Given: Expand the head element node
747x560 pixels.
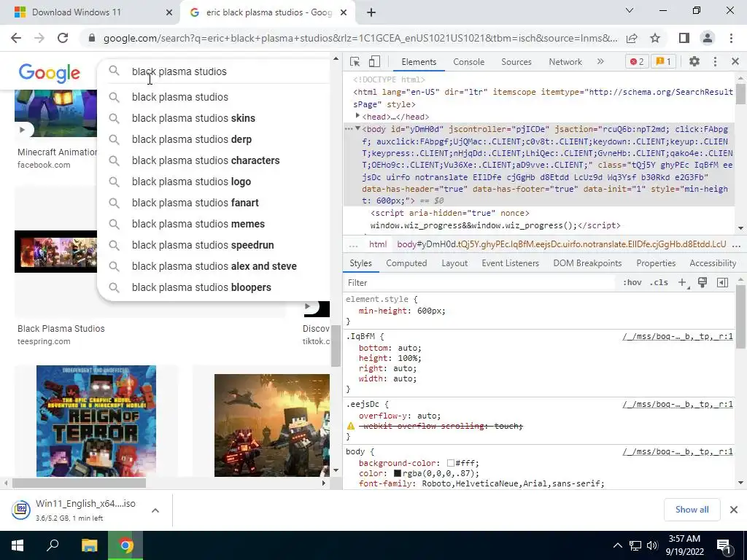Looking at the screenshot, I should (x=357, y=116).
